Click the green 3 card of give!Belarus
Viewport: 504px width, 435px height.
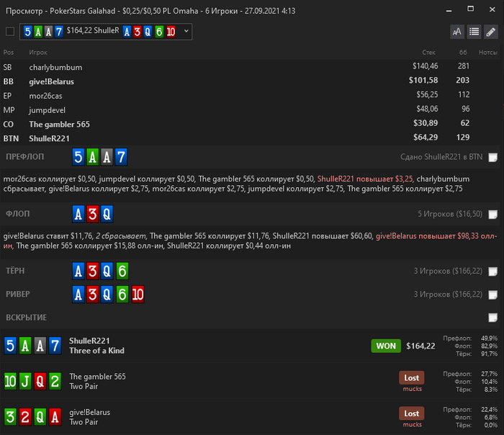(10, 417)
